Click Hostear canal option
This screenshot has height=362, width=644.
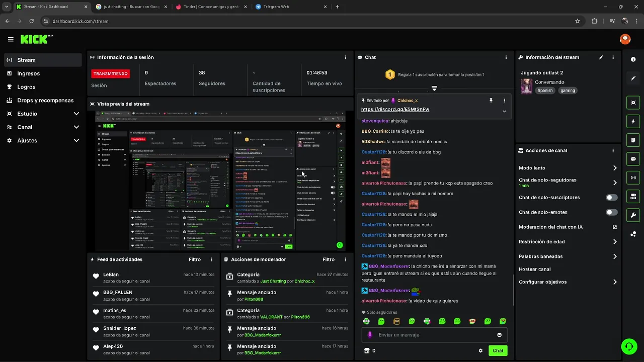point(534,269)
